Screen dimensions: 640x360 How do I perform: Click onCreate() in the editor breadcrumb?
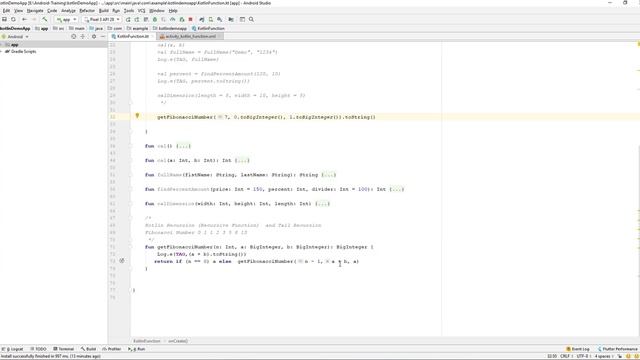coord(178,341)
